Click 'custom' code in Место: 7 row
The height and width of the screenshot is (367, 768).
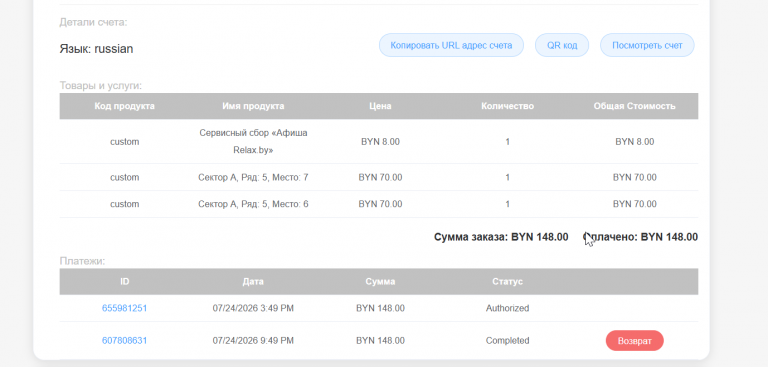click(x=124, y=177)
